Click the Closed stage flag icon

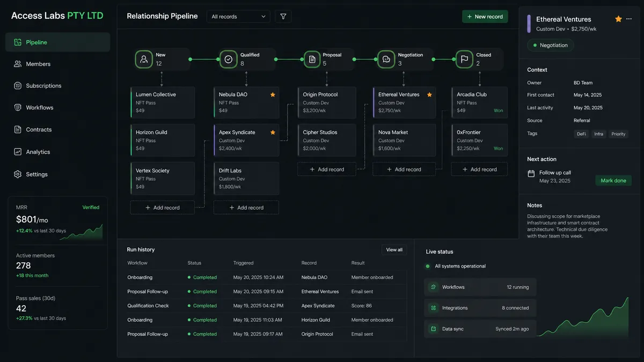(x=464, y=59)
